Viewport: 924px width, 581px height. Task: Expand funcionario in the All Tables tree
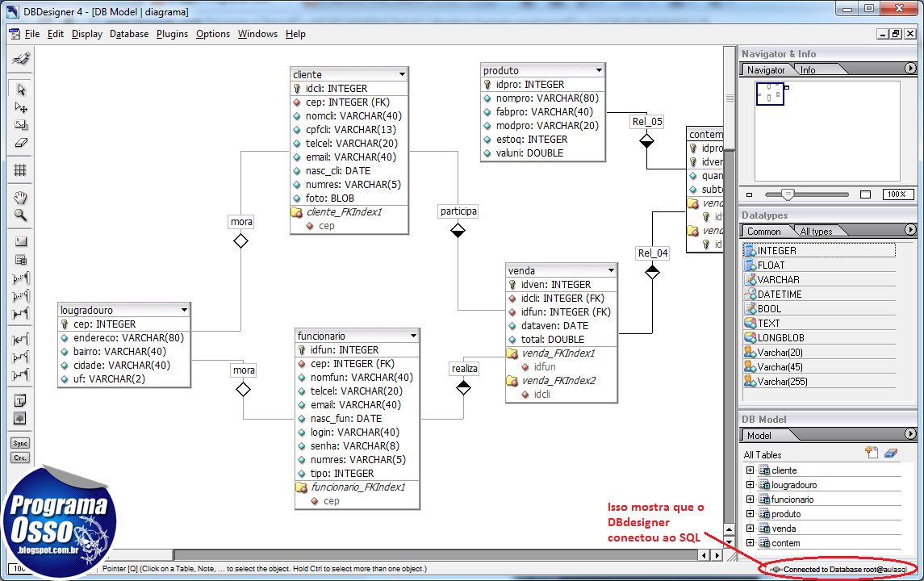750,499
